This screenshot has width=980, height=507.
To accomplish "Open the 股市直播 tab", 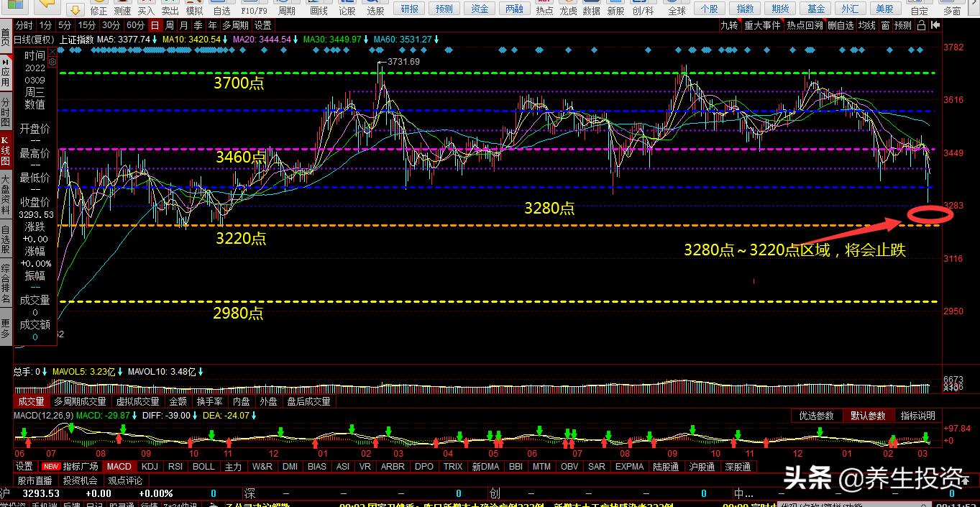I will point(35,480).
